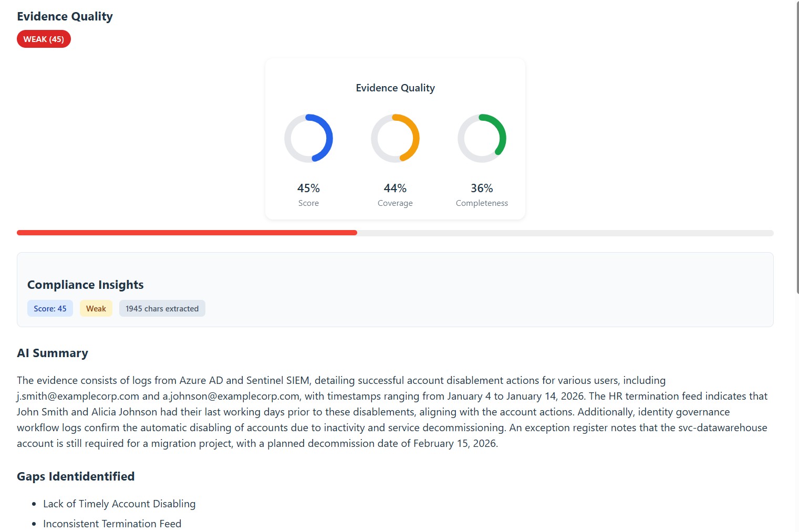Click the 44% coverage value
Screen dimensions: 799x532
click(395, 188)
